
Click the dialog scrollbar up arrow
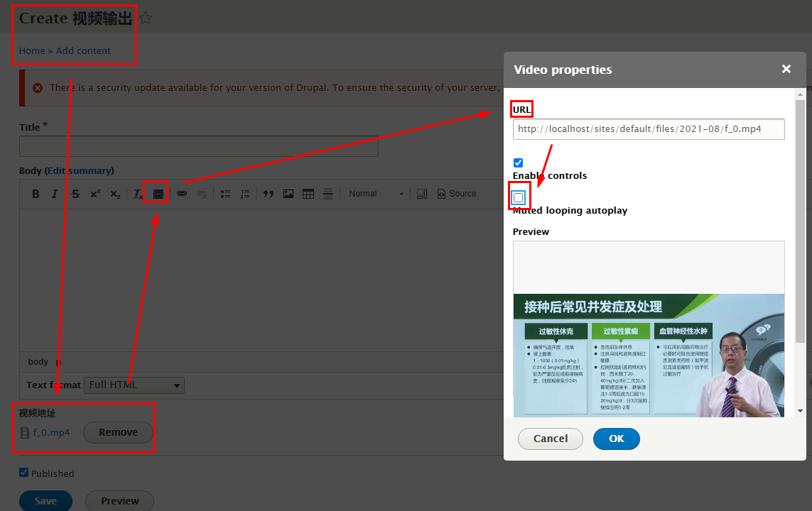(800, 94)
